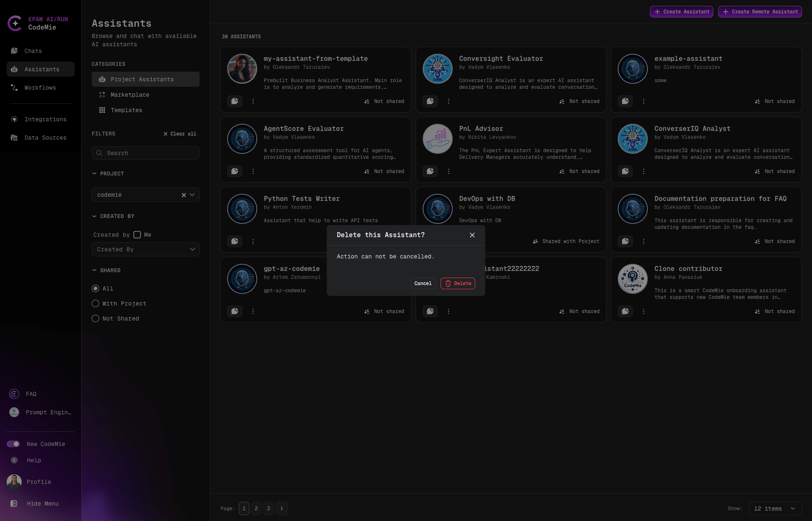Open the three-dot menu on PnL Advisor

(449, 171)
